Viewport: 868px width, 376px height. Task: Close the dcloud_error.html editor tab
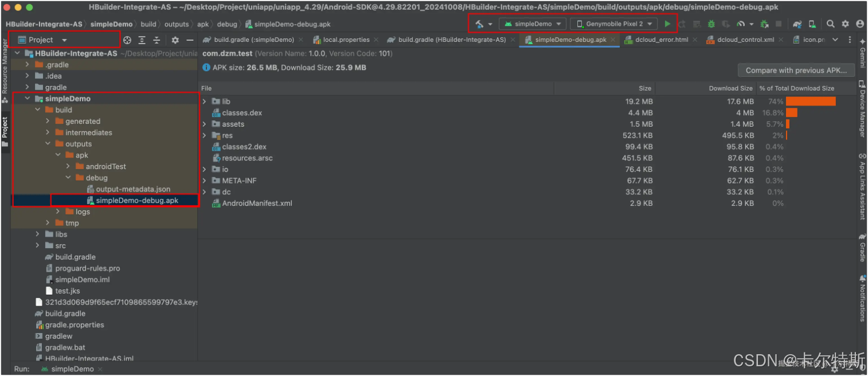click(x=695, y=40)
